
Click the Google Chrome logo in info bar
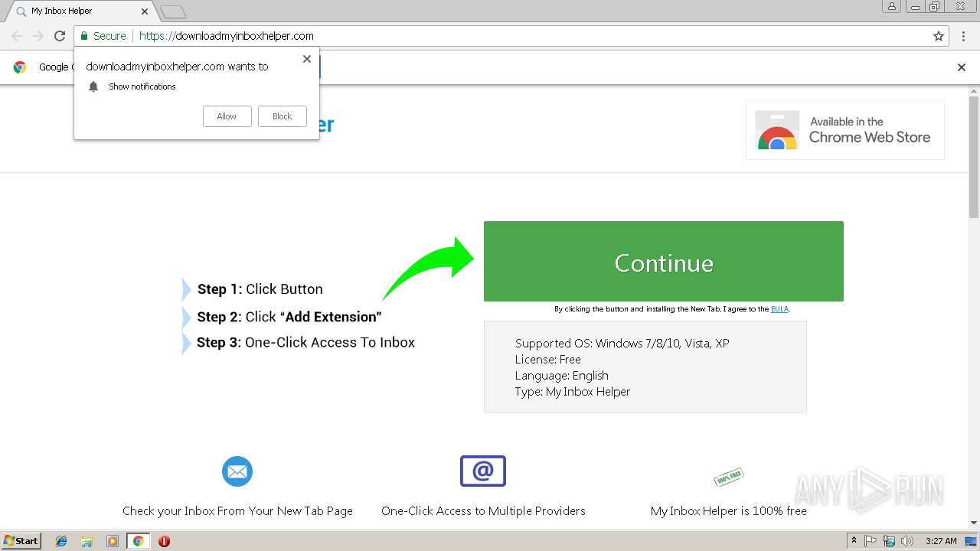[x=20, y=67]
